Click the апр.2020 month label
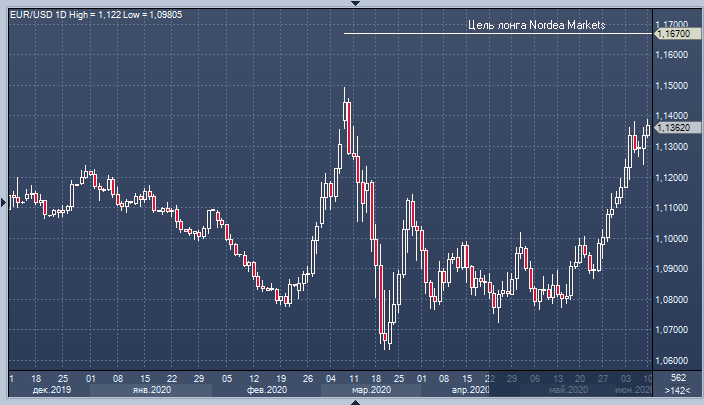The height and width of the screenshot is (405, 704). coord(468,390)
